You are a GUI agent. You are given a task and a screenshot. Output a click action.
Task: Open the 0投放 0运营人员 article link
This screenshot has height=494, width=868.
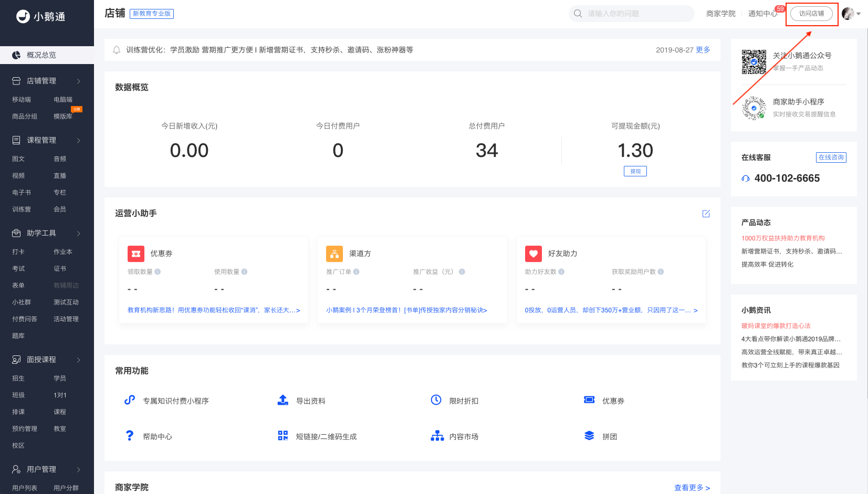pyautogui.click(x=611, y=310)
